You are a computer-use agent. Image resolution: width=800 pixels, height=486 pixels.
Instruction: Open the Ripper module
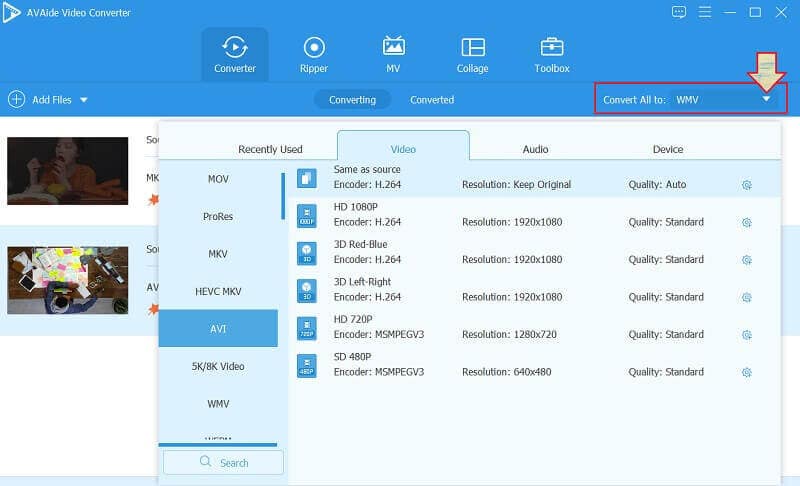click(314, 55)
